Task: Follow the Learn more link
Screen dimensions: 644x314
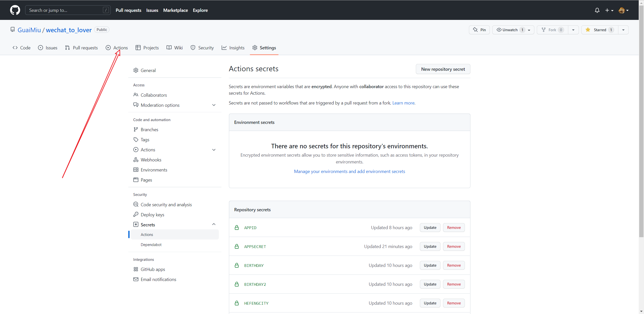Action: [404, 103]
